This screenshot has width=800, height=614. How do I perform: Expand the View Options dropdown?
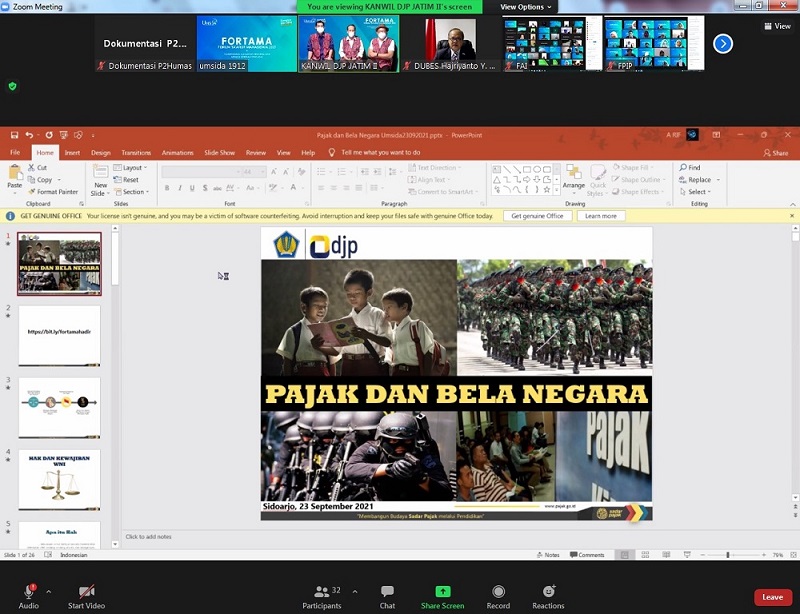526,7
